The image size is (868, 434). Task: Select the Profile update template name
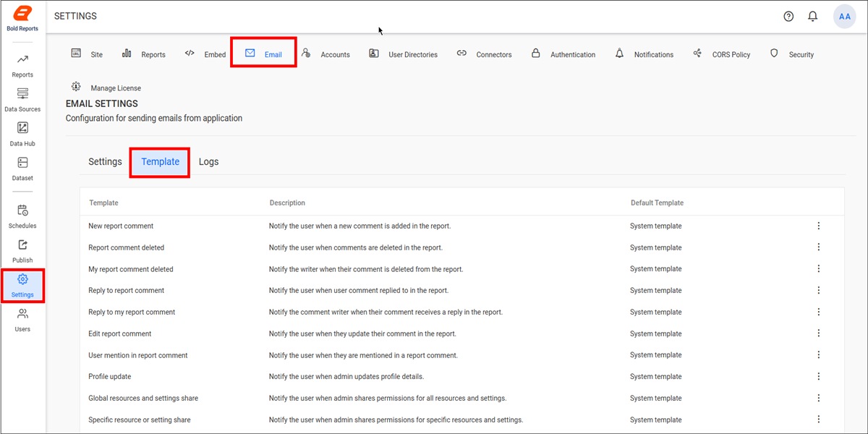click(x=110, y=376)
